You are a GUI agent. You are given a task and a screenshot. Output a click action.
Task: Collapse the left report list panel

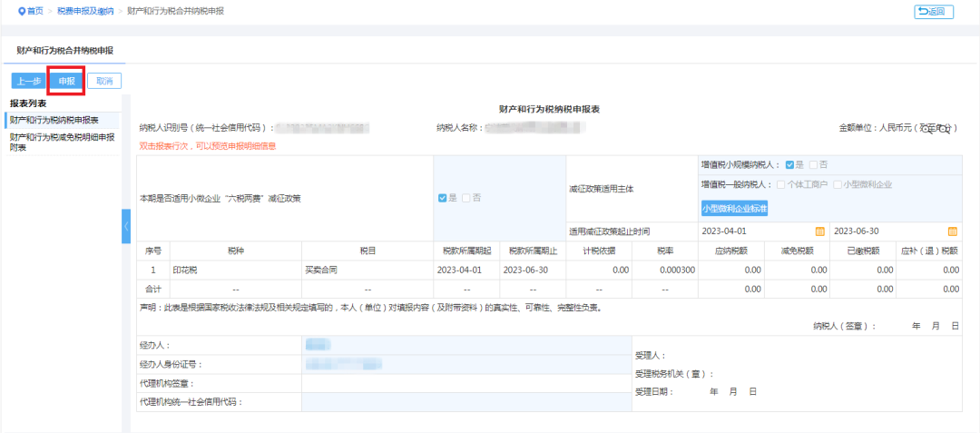[x=126, y=226]
